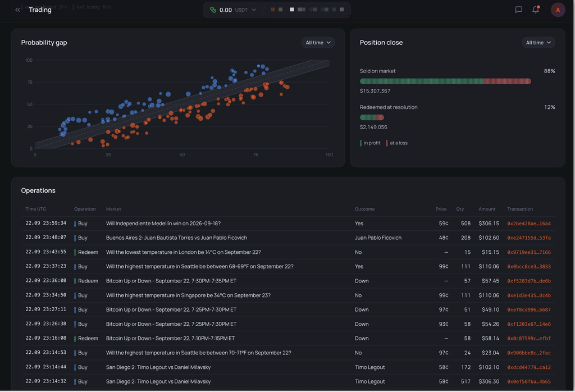The image size is (575, 392).
Task: Select Singapore 34°C temperature market
Action: coord(188,295)
